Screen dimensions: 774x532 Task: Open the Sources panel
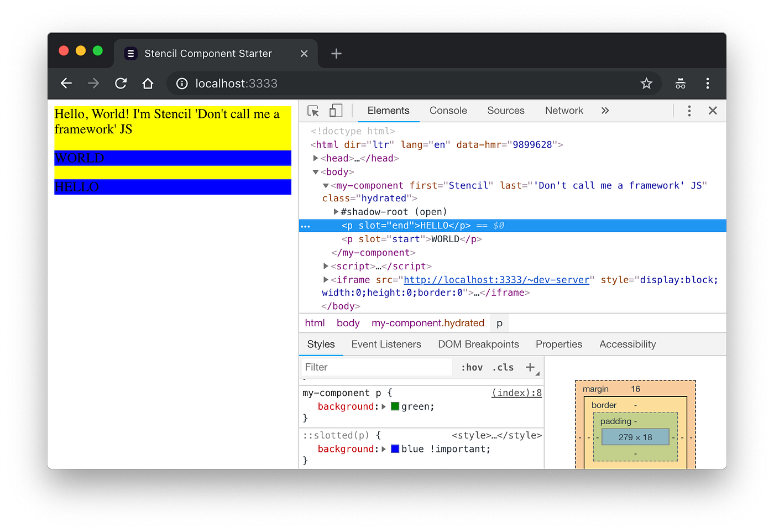(506, 111)
